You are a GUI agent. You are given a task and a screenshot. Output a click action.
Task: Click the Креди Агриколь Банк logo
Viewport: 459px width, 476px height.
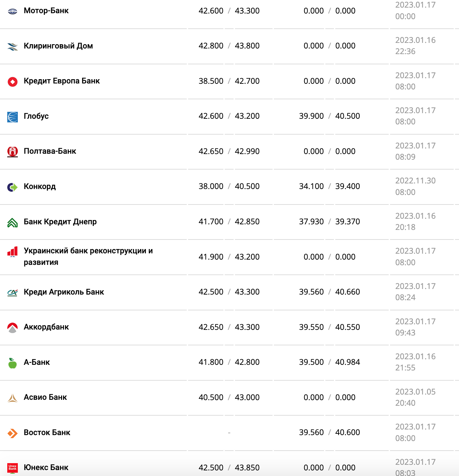13,293
